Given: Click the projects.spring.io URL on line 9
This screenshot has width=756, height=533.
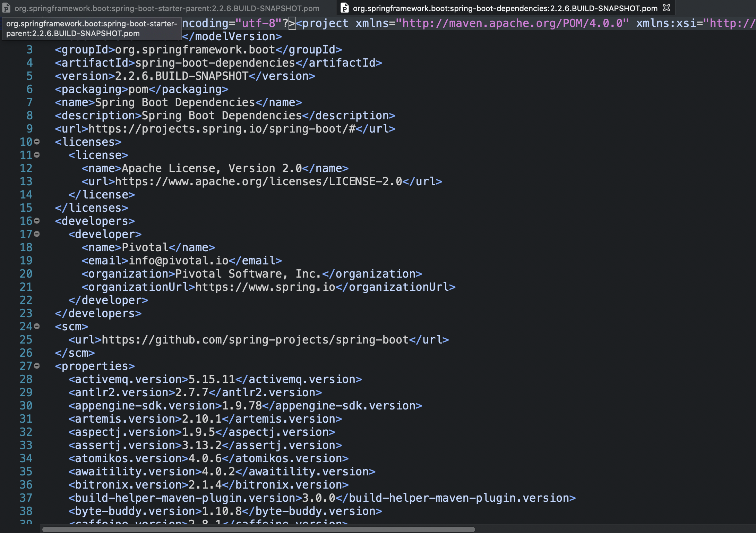Looking at the screenshot, I should pyautogui.click(x=222, y=129).
